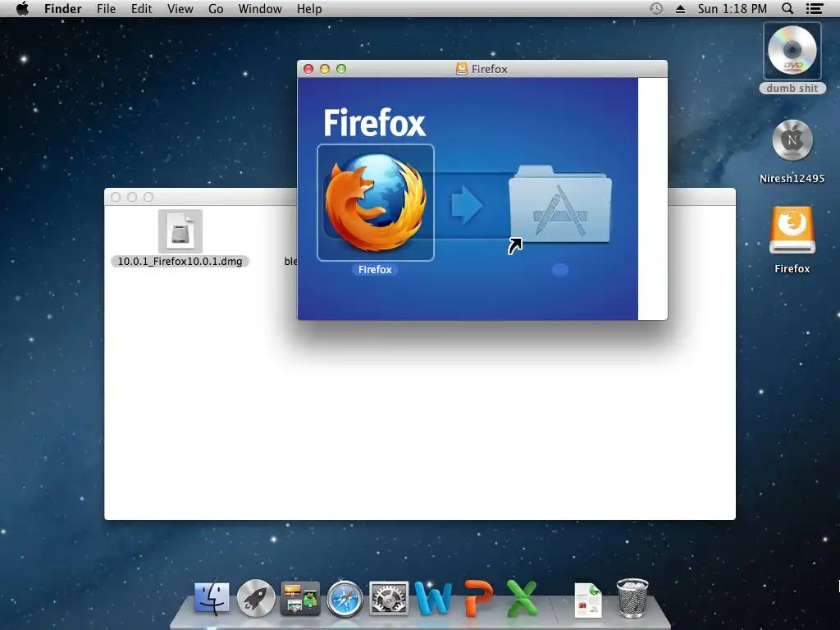Open Finder from the Dock

pos(212,598)
